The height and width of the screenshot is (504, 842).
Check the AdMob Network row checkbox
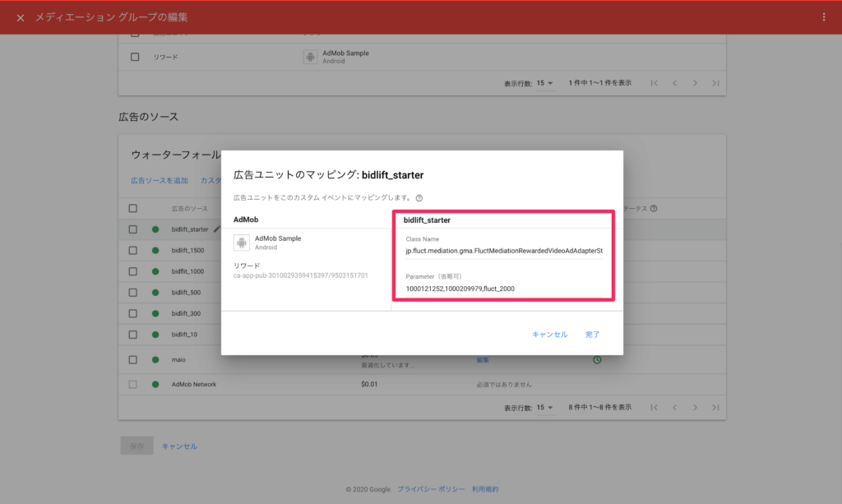coord(132,384)
